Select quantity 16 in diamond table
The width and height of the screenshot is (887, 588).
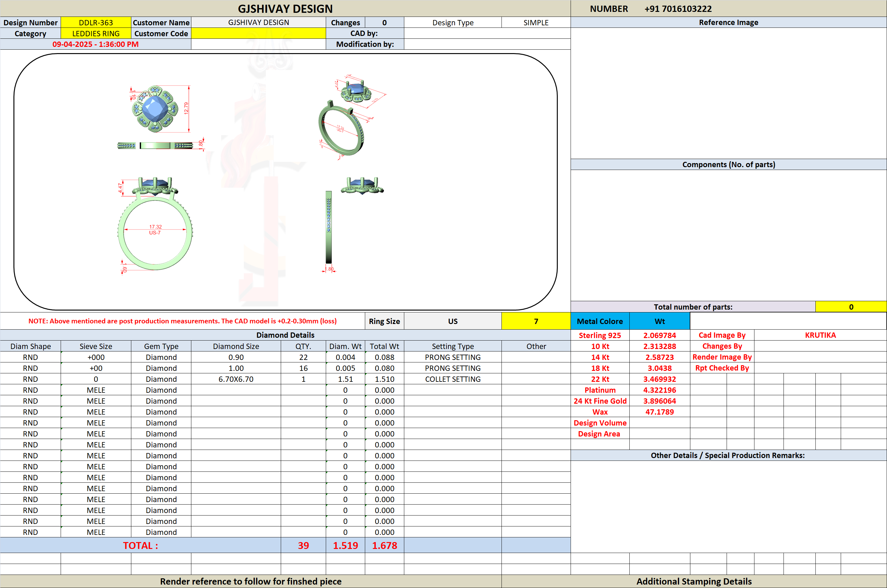(303, 368)
